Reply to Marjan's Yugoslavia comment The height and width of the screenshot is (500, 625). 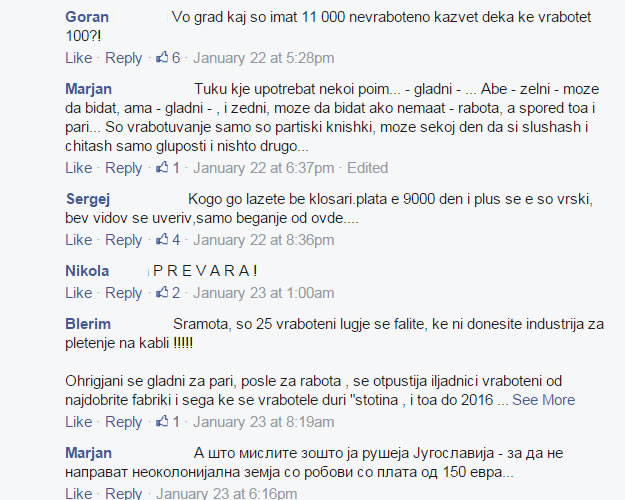124,493
